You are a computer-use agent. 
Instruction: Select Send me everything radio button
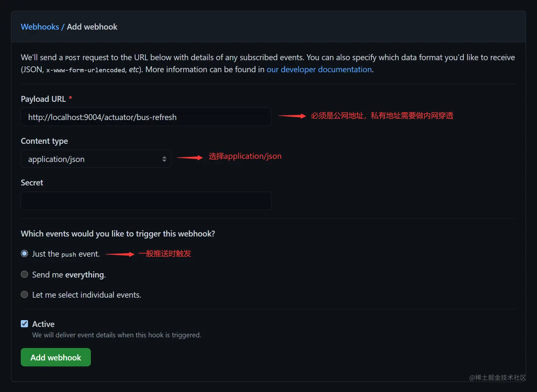(25, 274)
